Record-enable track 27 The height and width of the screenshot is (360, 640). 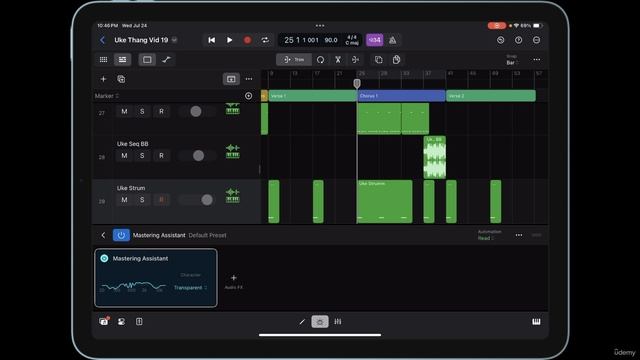point(161,111)
